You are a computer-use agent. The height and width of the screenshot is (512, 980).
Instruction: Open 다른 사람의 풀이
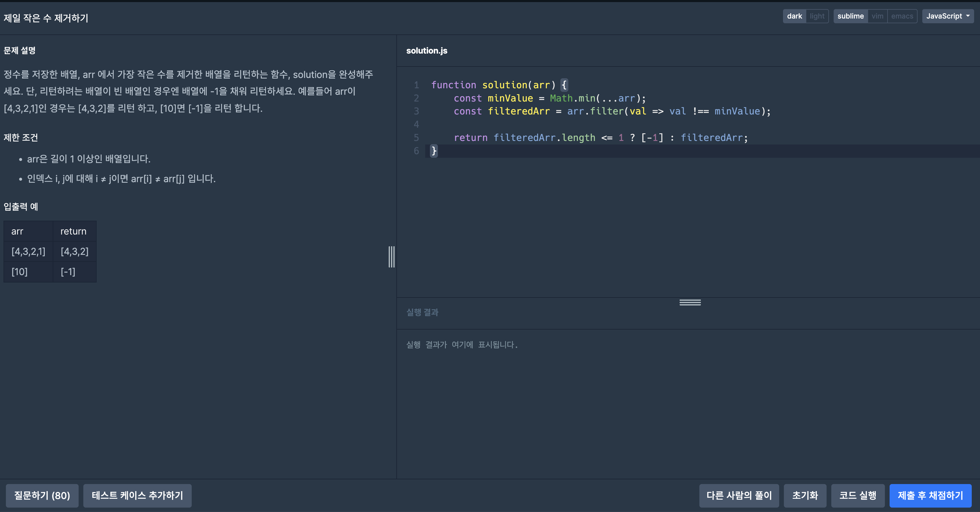pos(739,495)
